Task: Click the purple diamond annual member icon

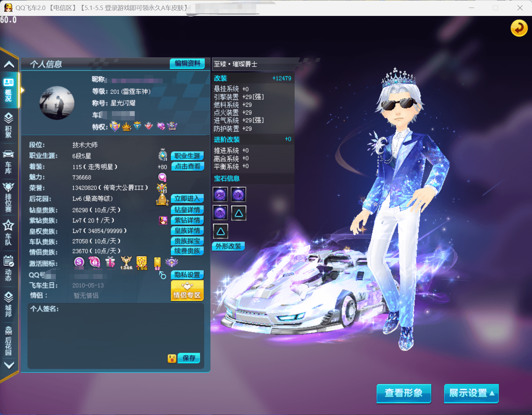Action: click(163, 220)
